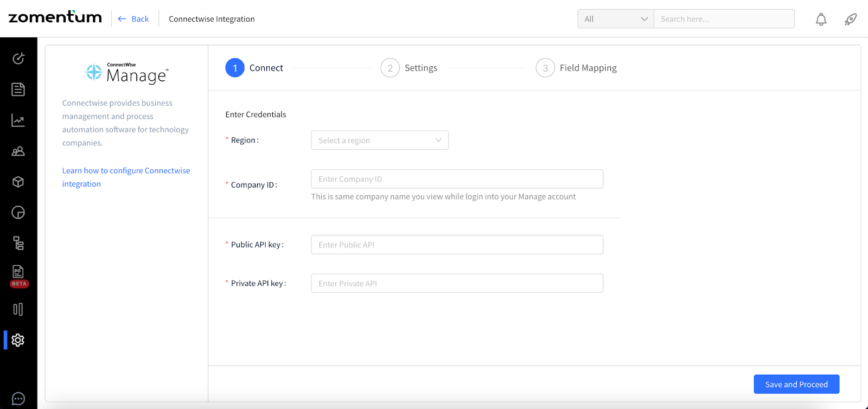
Task: Open the chat support bubble icon
Action: tap(18, 399)
